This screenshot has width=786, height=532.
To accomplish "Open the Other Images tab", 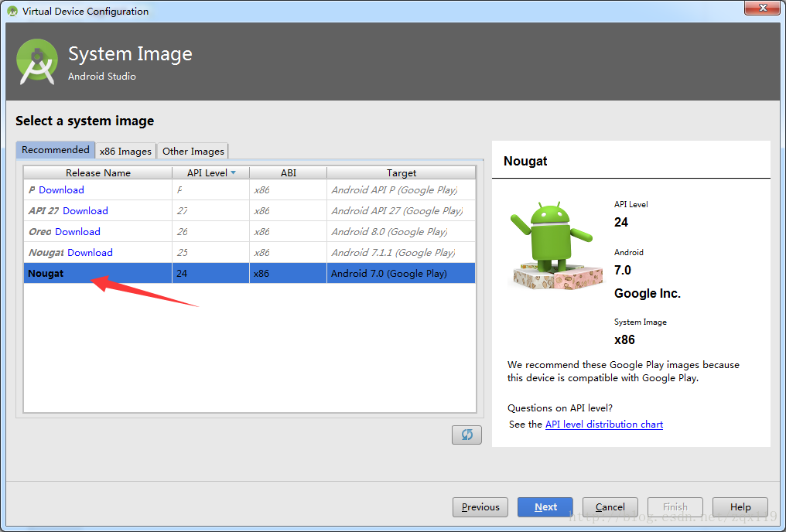I will coord(193,151).
